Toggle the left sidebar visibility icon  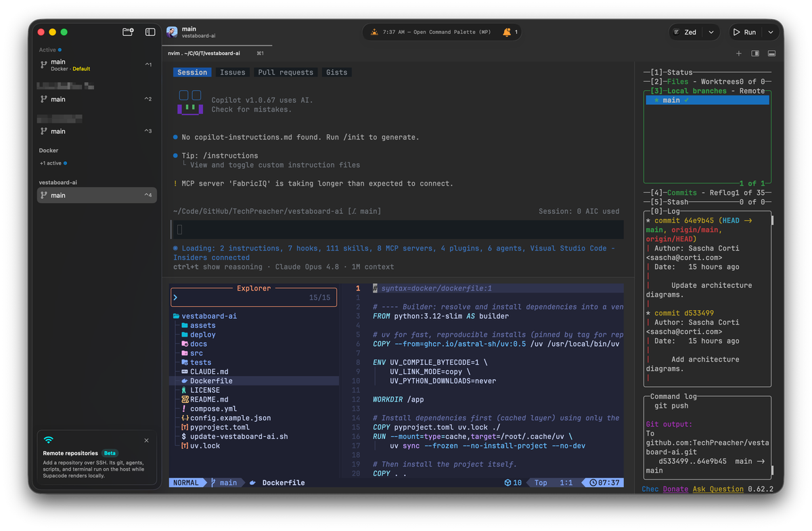150,32
